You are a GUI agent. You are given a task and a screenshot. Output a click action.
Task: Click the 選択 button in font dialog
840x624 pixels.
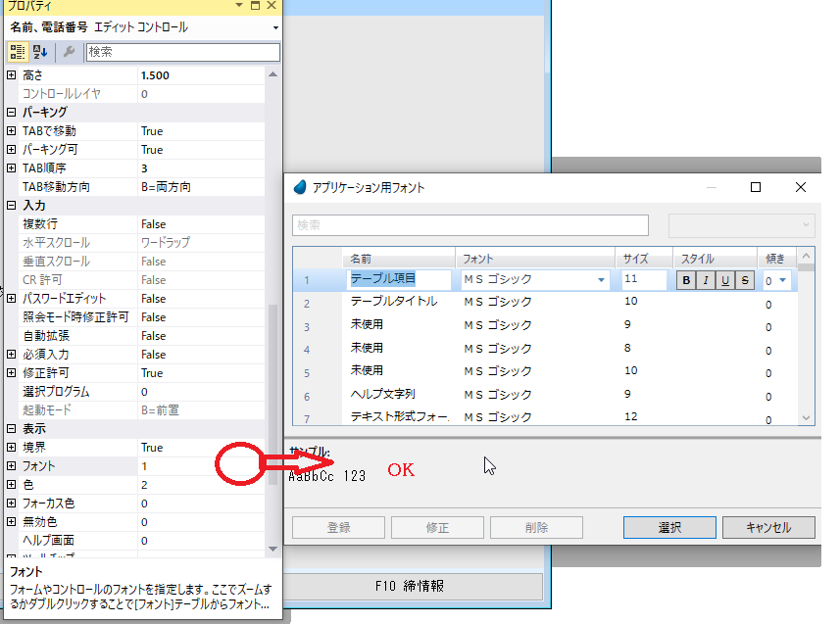pos(669,527)
